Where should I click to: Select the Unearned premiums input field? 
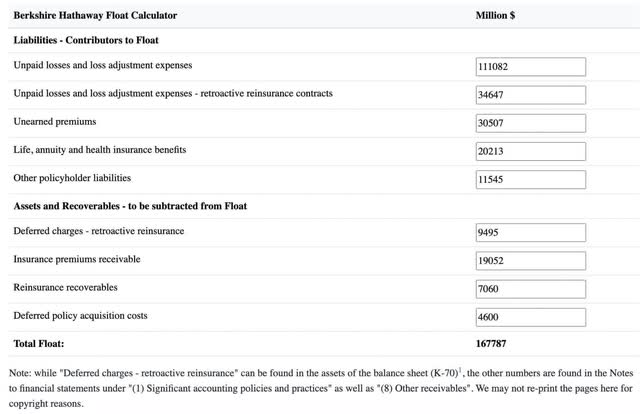(530, 123)
